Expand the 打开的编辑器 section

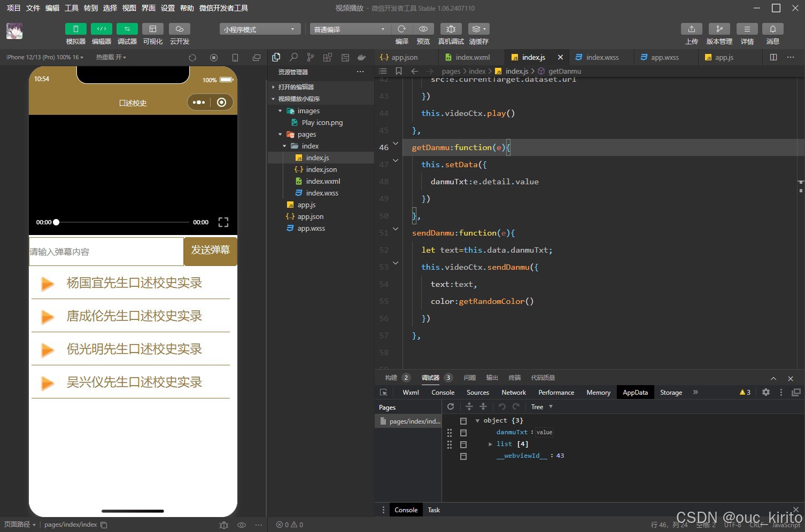click(321, 87)
